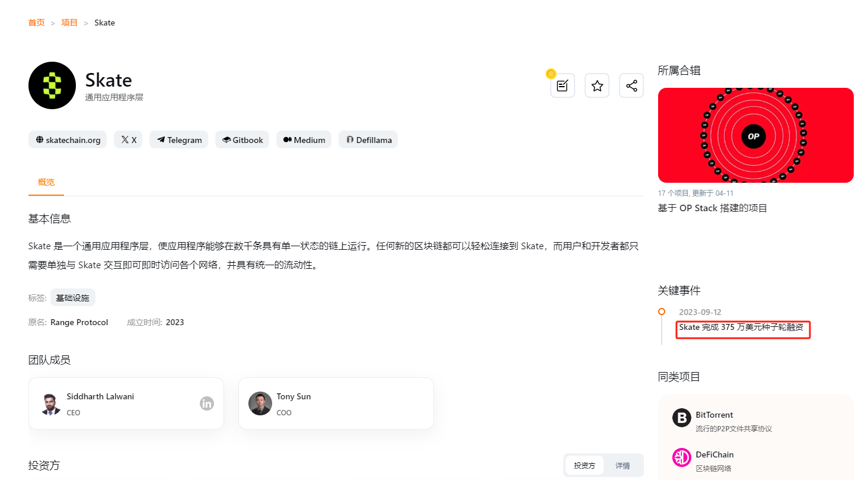The height and width of the screenshot is (480, 868).
Task: Open the Telegram link
Action: 179,140
